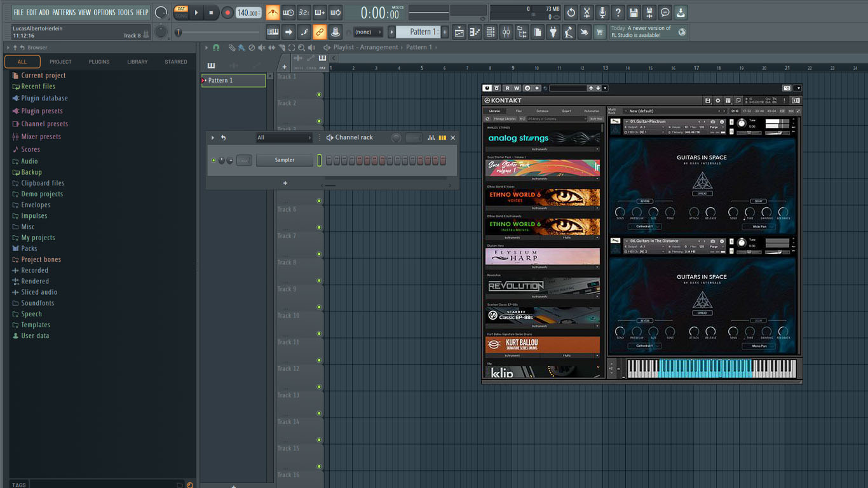
Task: Mute Track 1 in the playlist
Action: coord(319,95)
